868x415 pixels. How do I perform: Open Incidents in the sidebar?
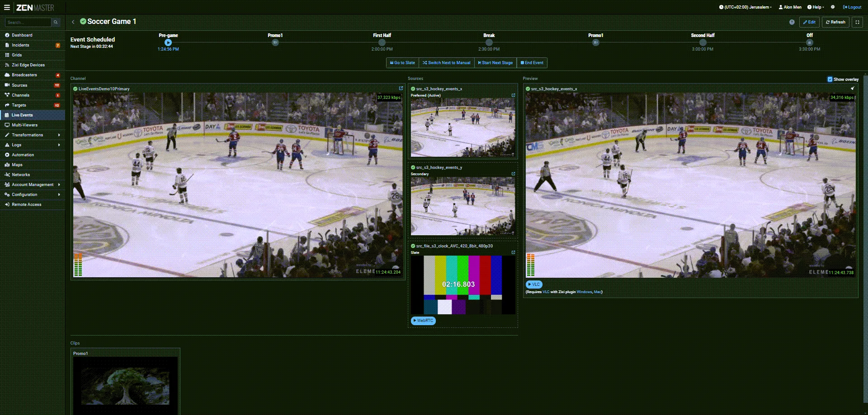click(x=33, y=45)
